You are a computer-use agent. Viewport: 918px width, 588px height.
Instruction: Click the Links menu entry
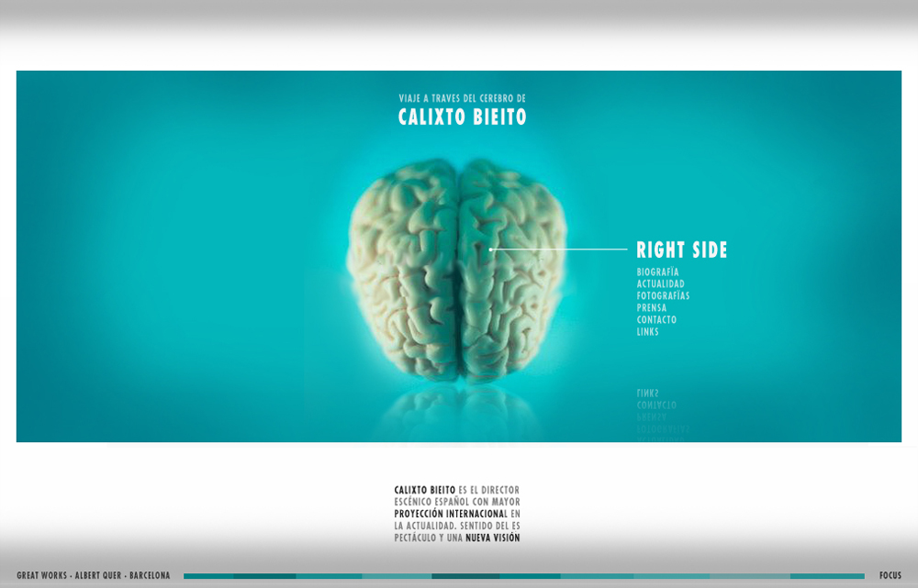(x=647, y=332)
